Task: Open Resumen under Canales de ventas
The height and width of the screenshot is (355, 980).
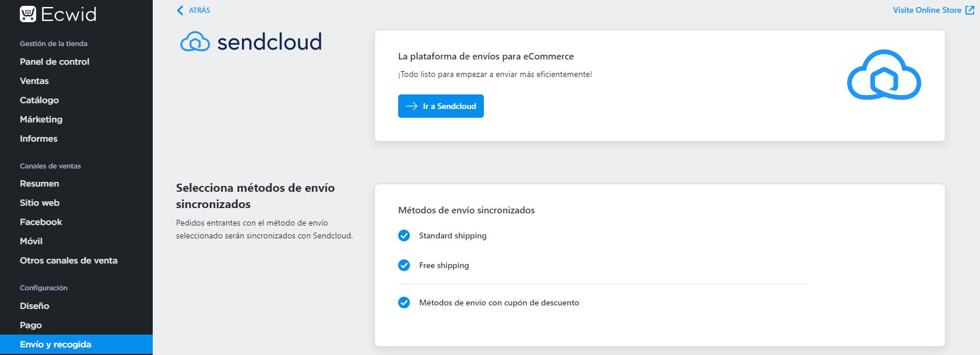Action: pyautogui.click(x=39, y=184)
